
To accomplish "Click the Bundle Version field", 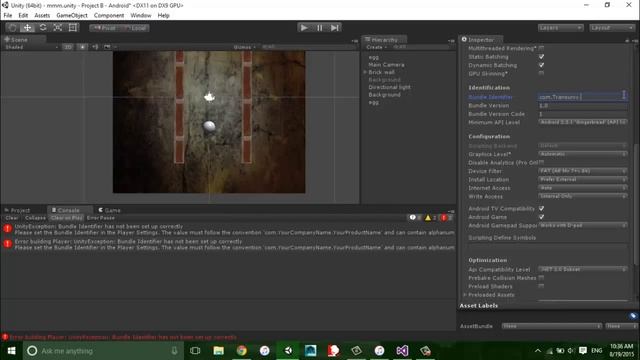I will click(x=582, y=106).
